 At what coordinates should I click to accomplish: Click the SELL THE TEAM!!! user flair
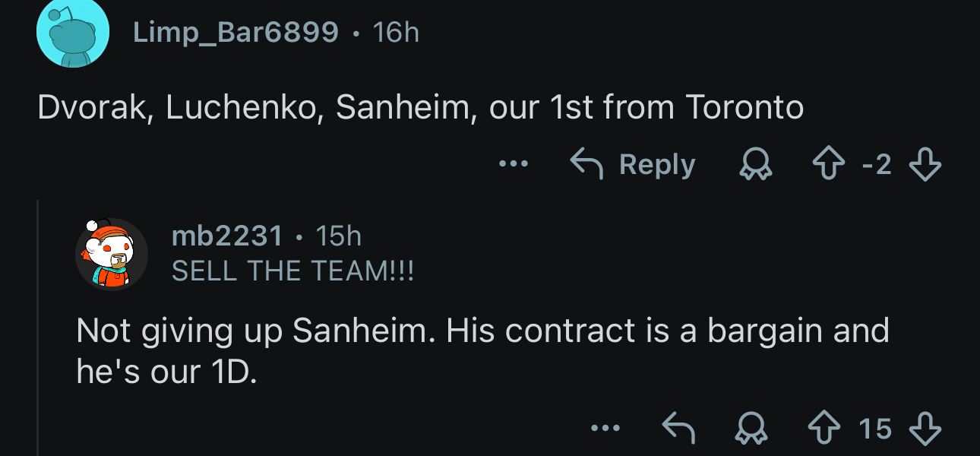[293, 271]
